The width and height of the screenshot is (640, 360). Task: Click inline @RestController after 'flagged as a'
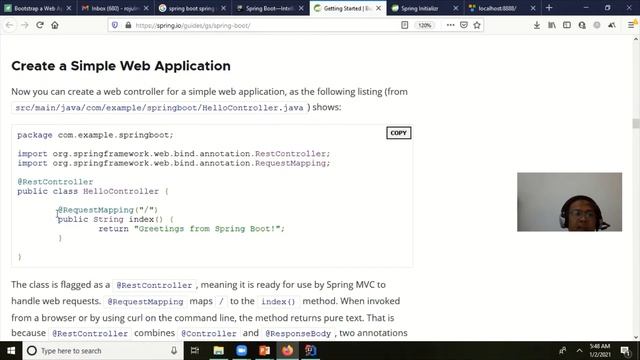pos(154,285)
